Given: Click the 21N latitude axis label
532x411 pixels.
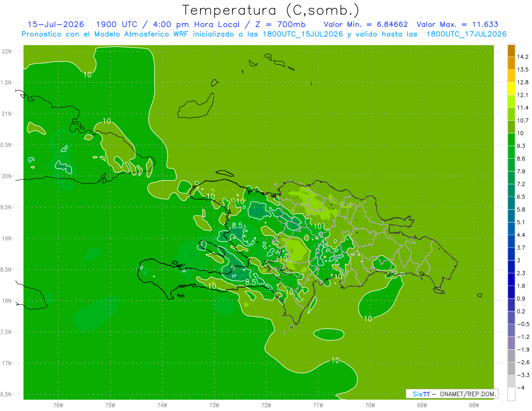Looking at the screenshot, I should (x=7, y=114).
